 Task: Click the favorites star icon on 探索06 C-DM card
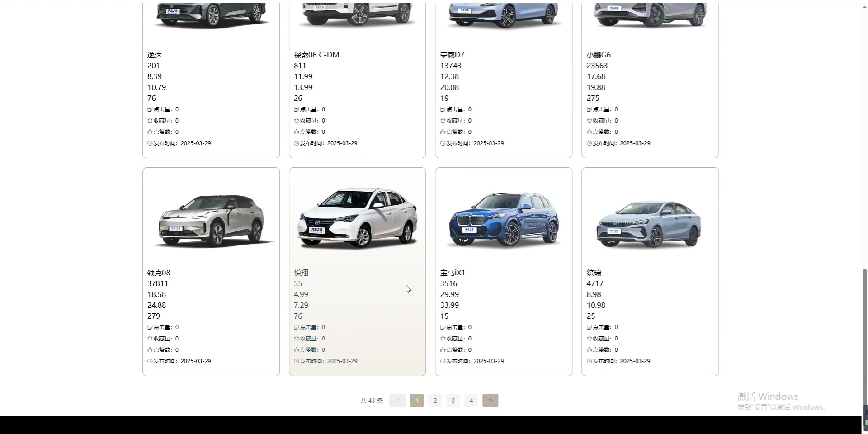point(297,121)
